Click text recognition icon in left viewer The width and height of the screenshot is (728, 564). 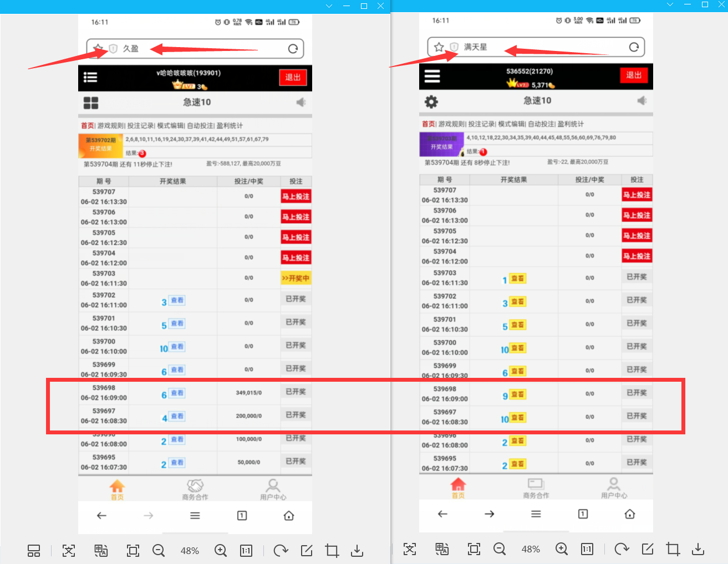click(x=69, y=550)
